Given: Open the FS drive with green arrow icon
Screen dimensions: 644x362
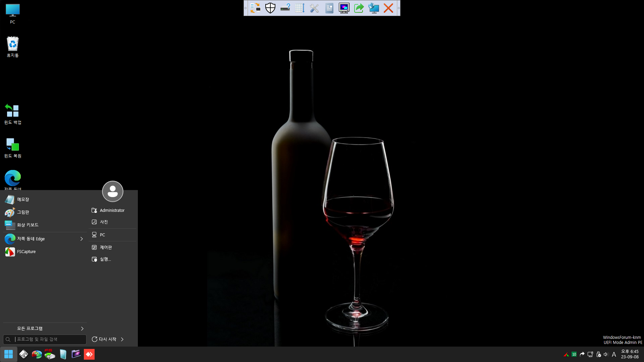Looking at the screenshot, I should pyautogui.click(x=50, y=354).
